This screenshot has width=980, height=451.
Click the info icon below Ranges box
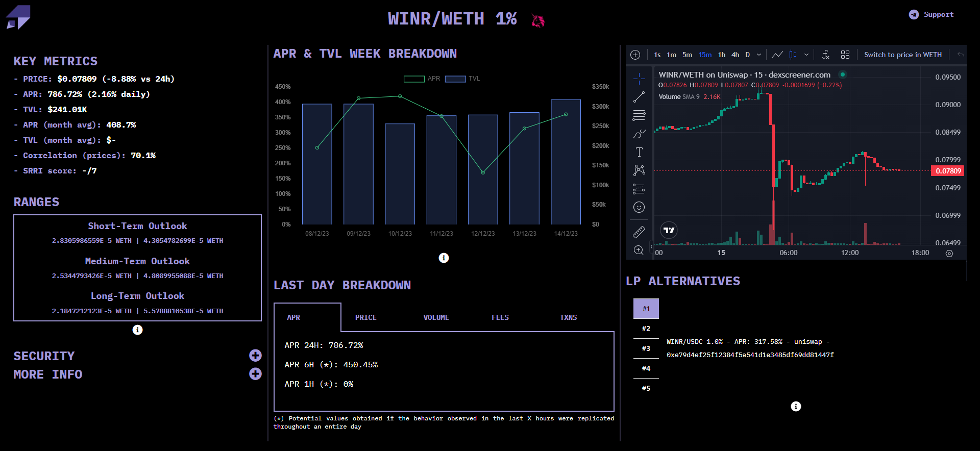coord(137,330)
